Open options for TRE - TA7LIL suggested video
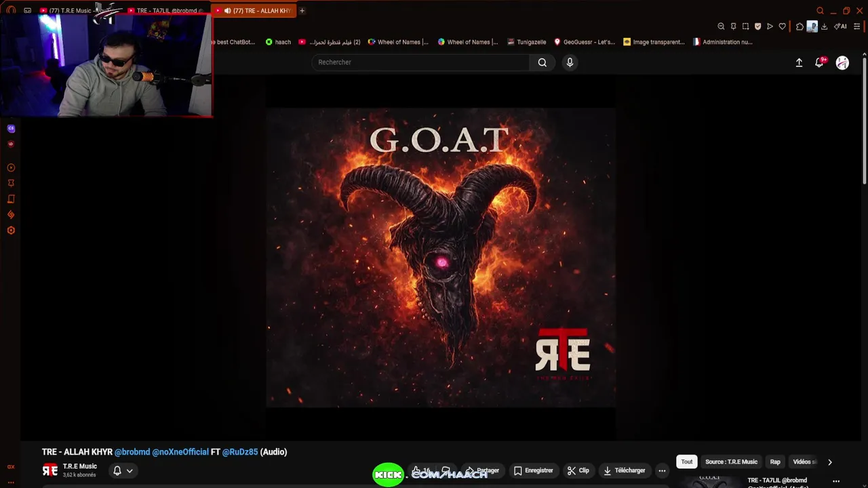The height and width of the screenshot is (488, 868). click(836, 481)
